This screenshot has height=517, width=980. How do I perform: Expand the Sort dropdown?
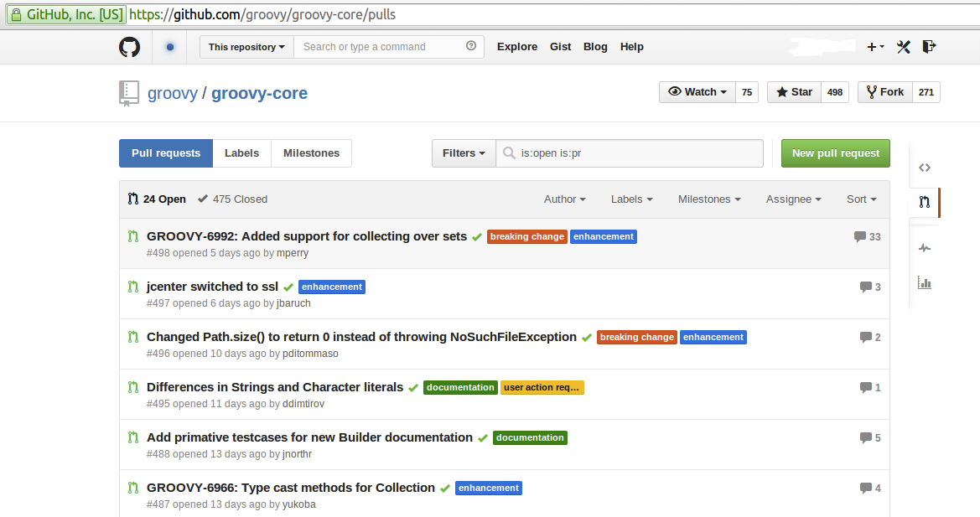click(x=861, y=199)
